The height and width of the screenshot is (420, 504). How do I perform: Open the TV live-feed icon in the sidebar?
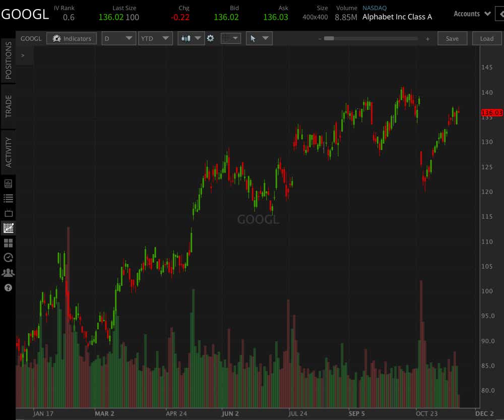[9, 213]
